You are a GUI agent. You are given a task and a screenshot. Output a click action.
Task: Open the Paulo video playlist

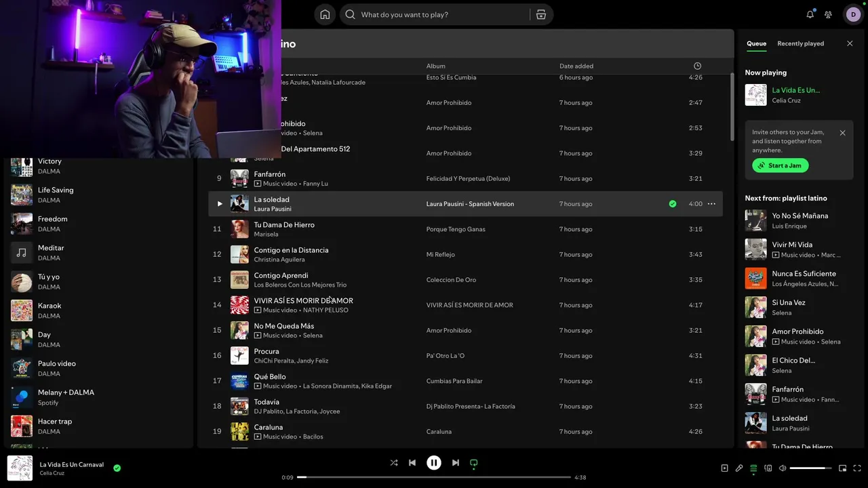pos(98,368)
